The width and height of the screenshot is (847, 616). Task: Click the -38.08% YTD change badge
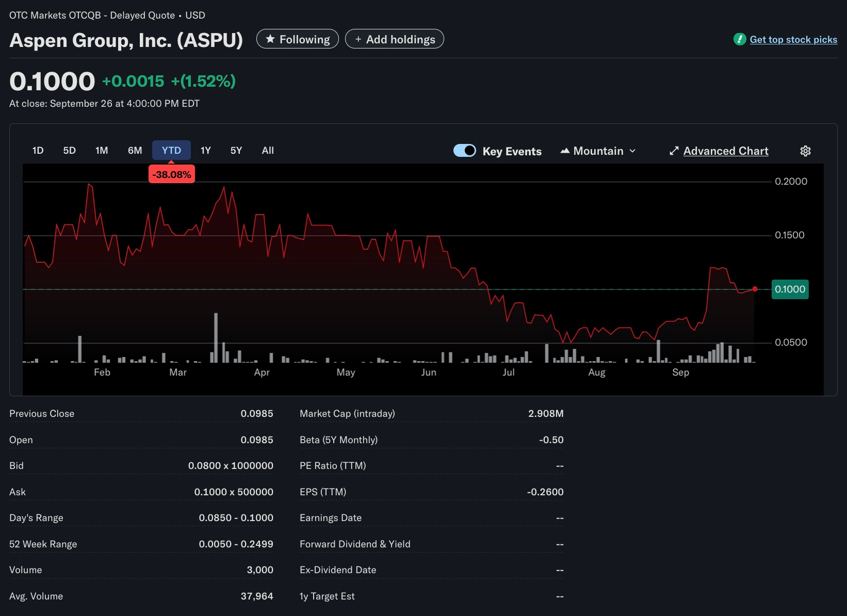pyautogui.click(x=172, y=174)
